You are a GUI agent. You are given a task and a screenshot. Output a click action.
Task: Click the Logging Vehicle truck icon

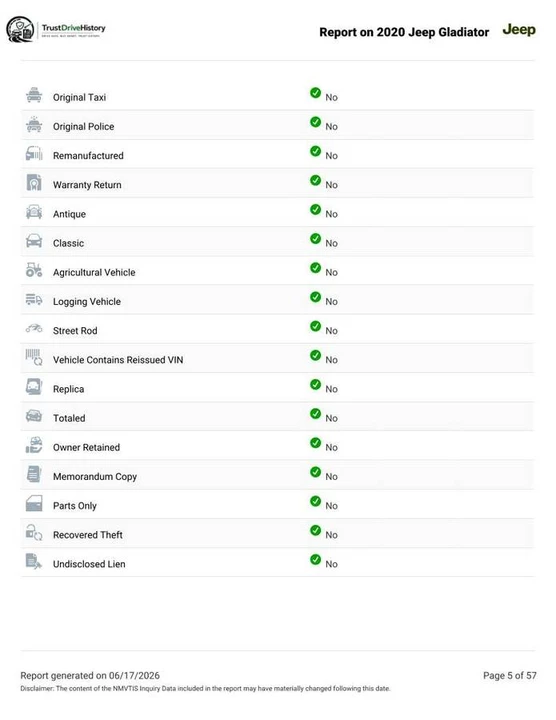34,299
